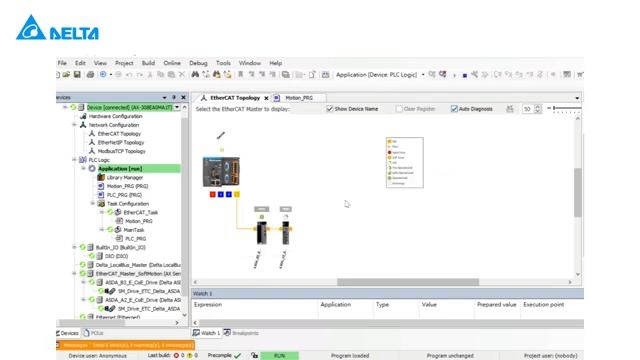Click the Open Project folder icon

click(66, 74)
